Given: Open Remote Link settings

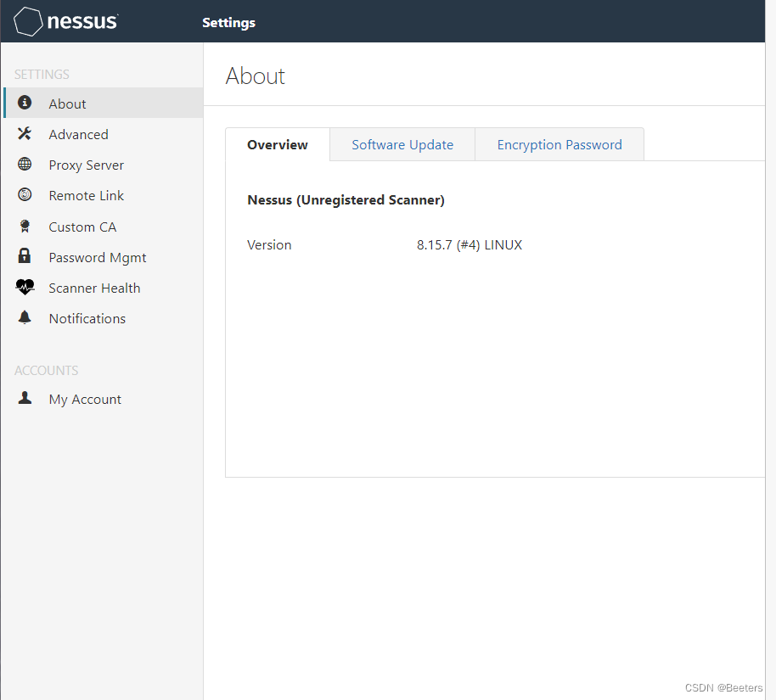Looking at the screenshot, I should pyautogui.click(x=104, y=195).
